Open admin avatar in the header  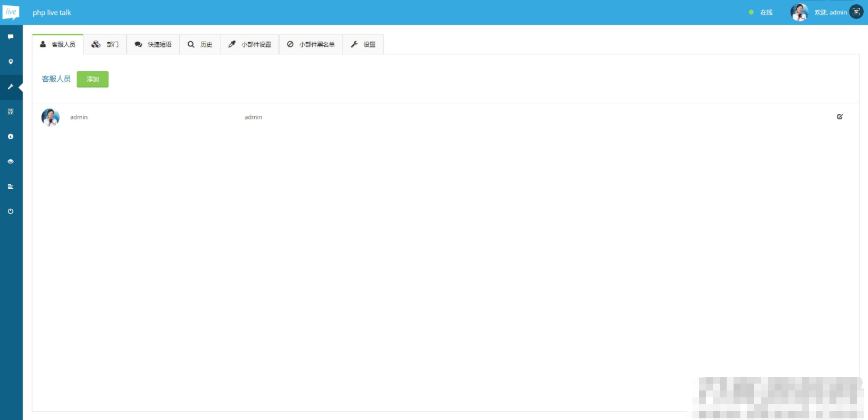799,12
